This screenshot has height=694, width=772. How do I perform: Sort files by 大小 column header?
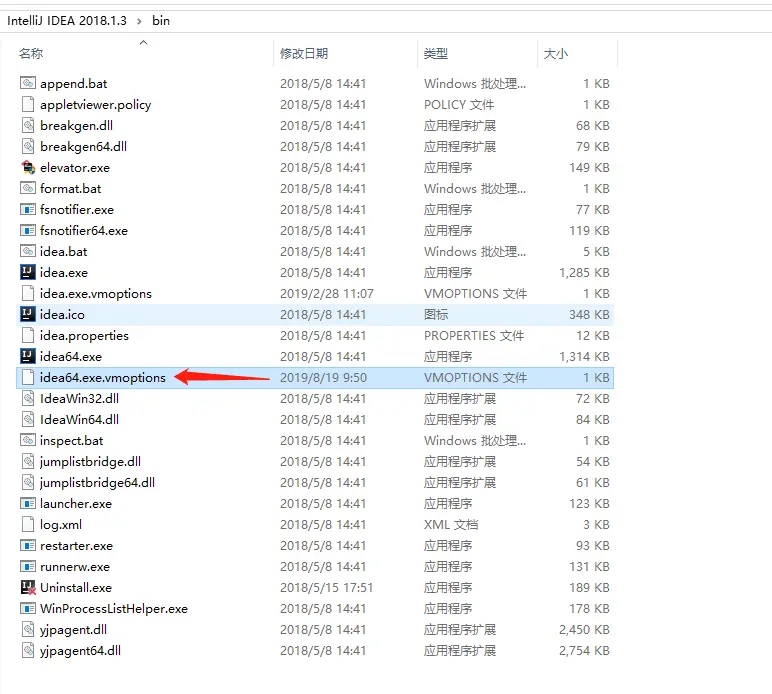coord(556,53)
